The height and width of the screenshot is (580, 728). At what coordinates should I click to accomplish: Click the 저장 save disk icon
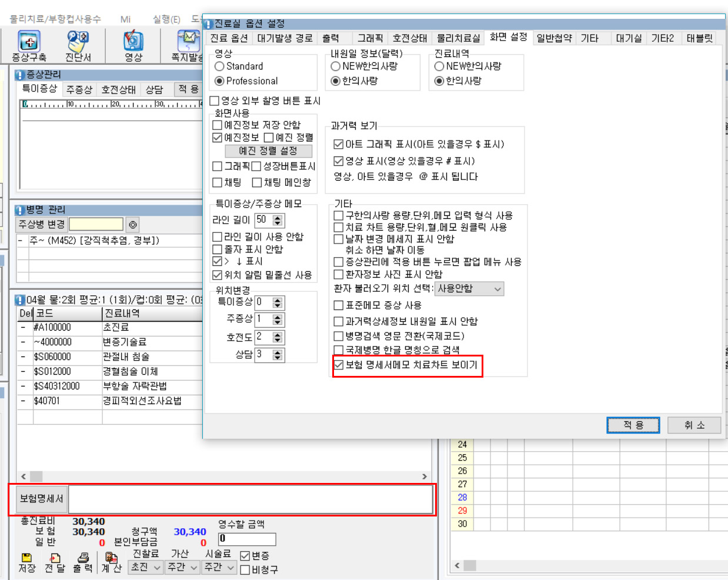[x=26, y=558]
